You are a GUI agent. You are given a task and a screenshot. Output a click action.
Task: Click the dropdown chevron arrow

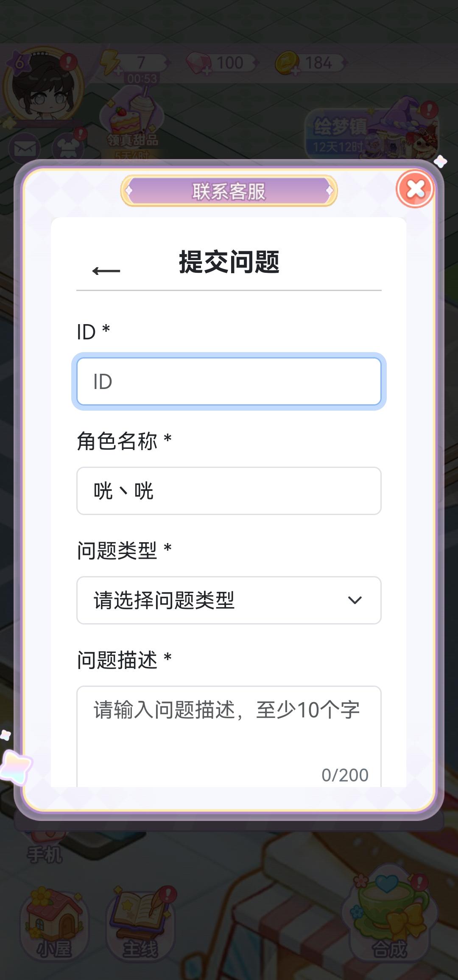(x=355, y=600)
